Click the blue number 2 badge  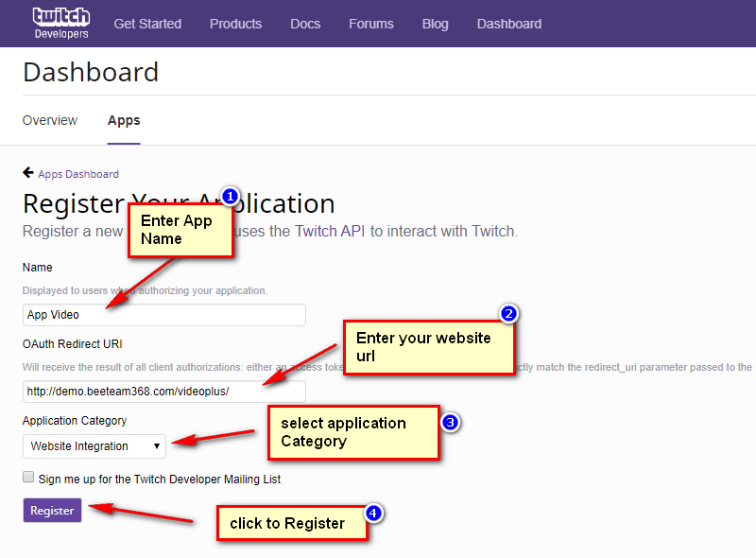tap(508, 314)
